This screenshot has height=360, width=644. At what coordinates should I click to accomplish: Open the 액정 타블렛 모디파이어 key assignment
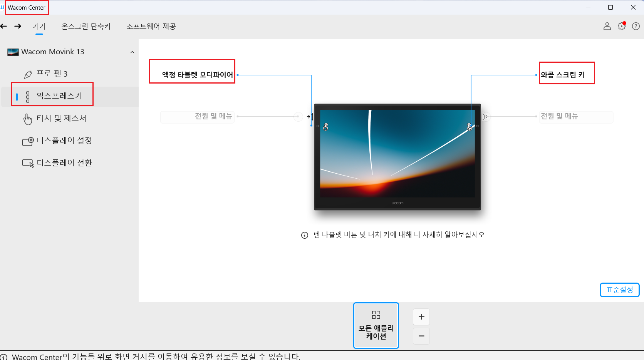(197, 75)
